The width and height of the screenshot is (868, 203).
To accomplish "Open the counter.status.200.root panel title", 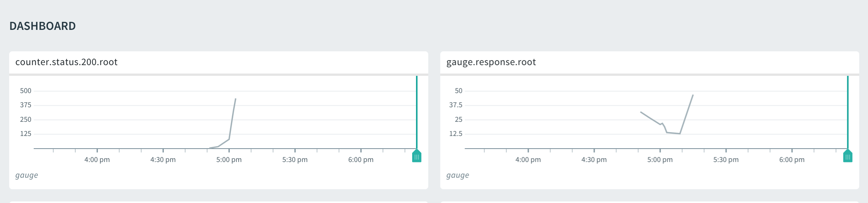I will click(x=66, y=62).
